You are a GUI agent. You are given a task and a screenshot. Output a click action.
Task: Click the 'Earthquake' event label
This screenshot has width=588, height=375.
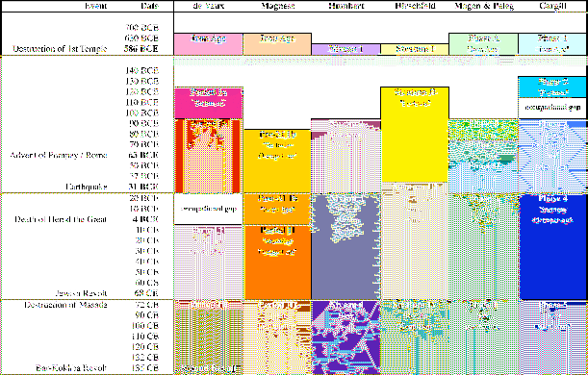click(87, 187)
